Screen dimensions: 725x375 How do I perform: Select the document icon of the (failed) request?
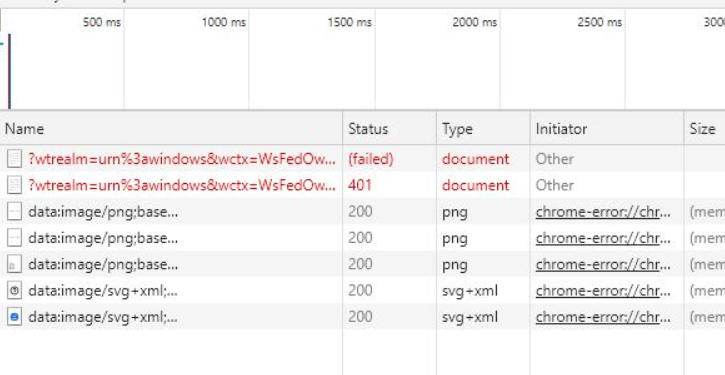(x=14, y=159)
